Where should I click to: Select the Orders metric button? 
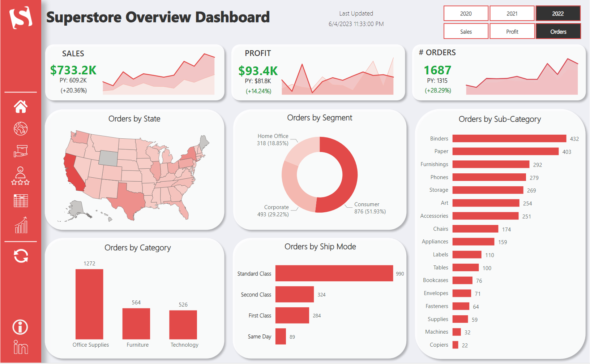click(x=558, y=31)
